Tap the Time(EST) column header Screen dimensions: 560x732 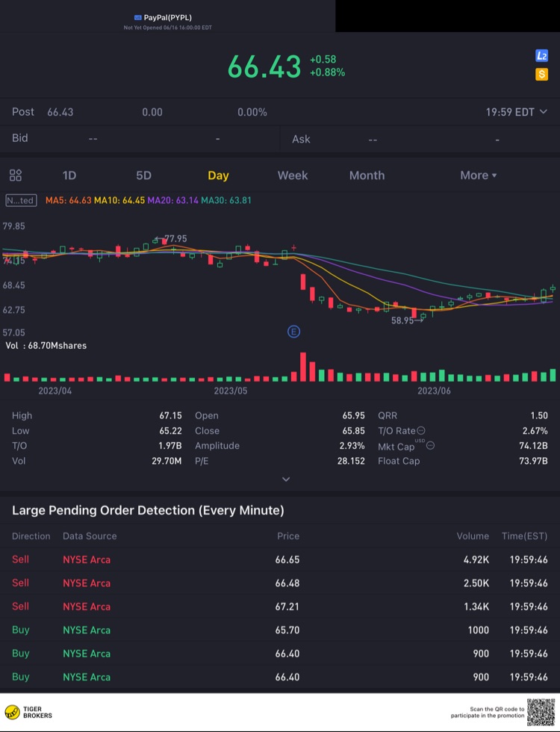[x=524, y=536]
